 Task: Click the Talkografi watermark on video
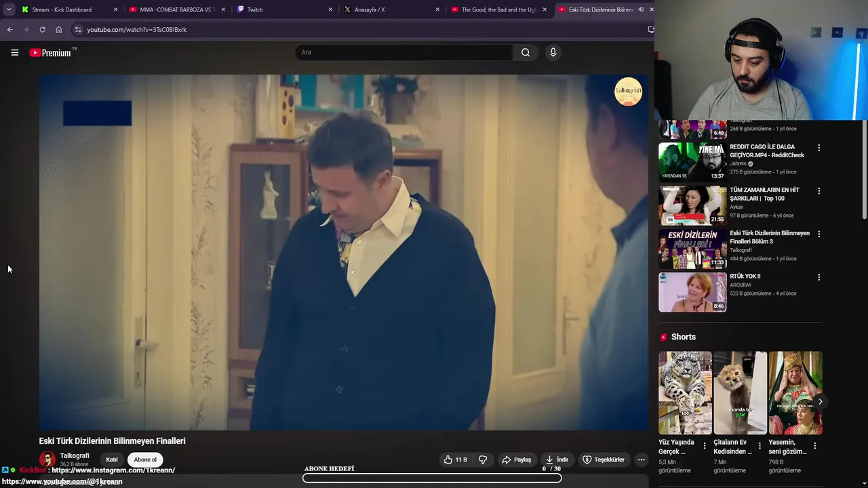click(x=628, y=92)
